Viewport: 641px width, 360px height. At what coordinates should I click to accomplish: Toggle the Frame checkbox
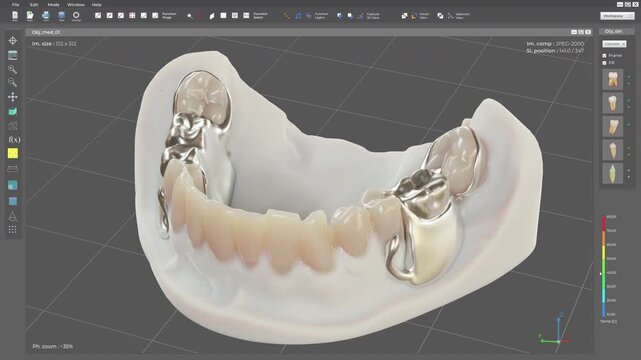point(604,56)
